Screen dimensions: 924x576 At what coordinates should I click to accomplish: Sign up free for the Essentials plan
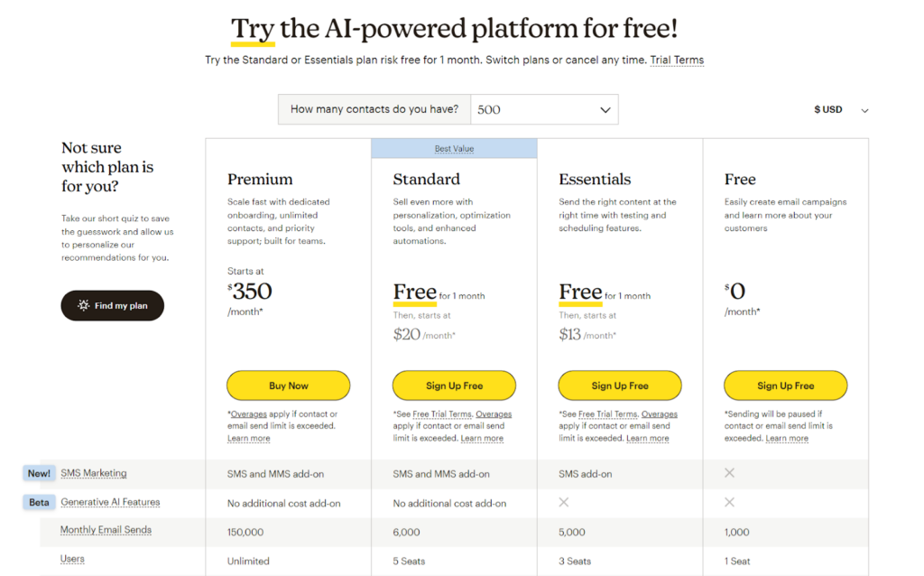pyautogui.click(x=620, y=386)
